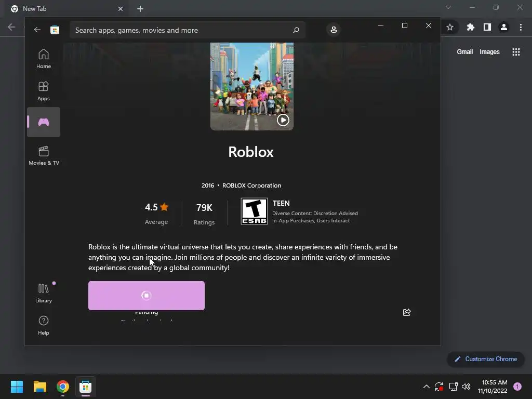The height and width of the screenshot is (399, 532).
Task: Open Chrome from the taskbar
Action: 63,387
